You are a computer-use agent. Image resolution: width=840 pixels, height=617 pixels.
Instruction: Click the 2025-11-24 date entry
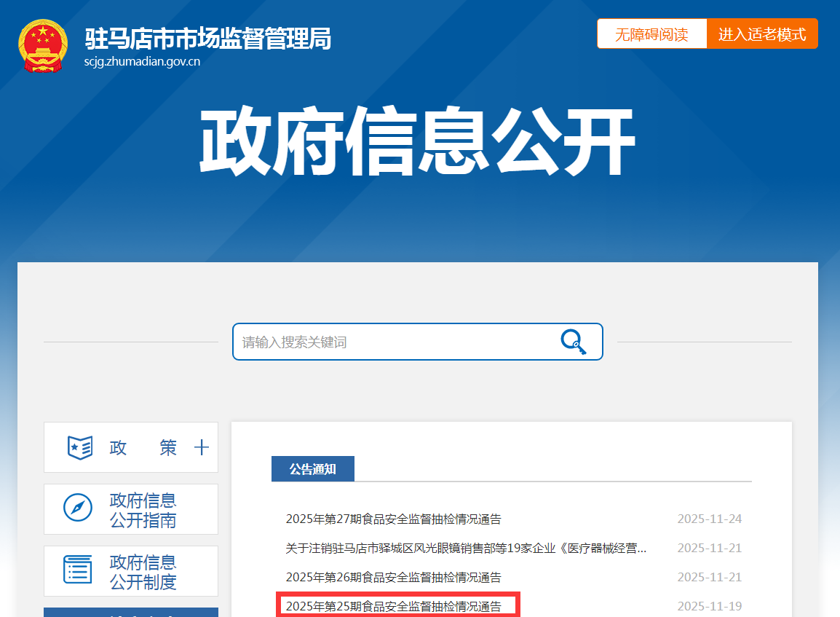click(709, 519)
